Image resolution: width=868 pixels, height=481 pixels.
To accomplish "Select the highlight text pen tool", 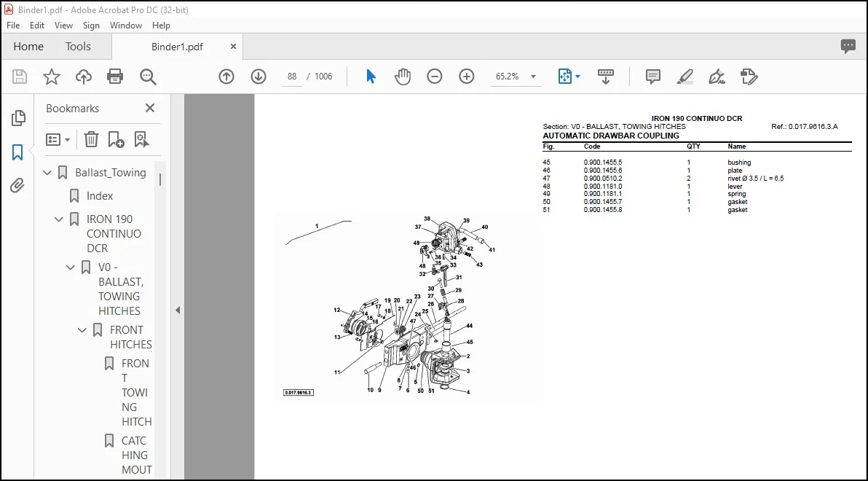I will pyautogui.click(x=684, y=77).
